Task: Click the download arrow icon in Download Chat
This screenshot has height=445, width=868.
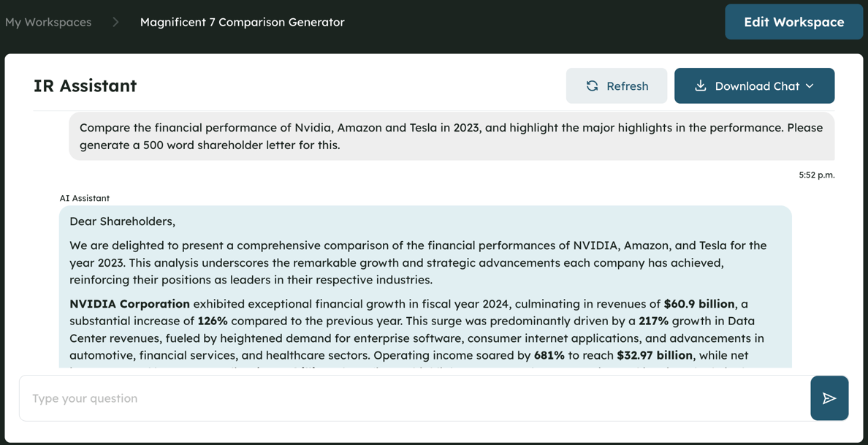Action: [x=700, y=85]
